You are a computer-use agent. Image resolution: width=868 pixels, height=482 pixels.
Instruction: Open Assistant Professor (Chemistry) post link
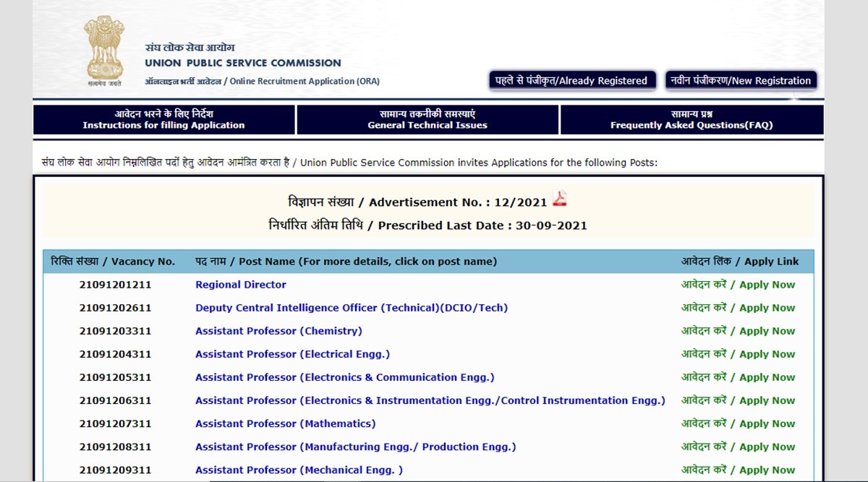[278, 331]
